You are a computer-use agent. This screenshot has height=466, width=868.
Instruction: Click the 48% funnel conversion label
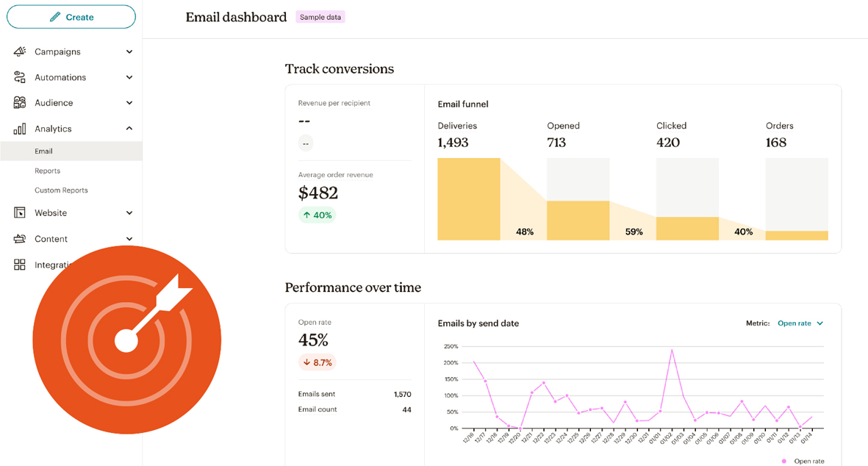[525, 232]
